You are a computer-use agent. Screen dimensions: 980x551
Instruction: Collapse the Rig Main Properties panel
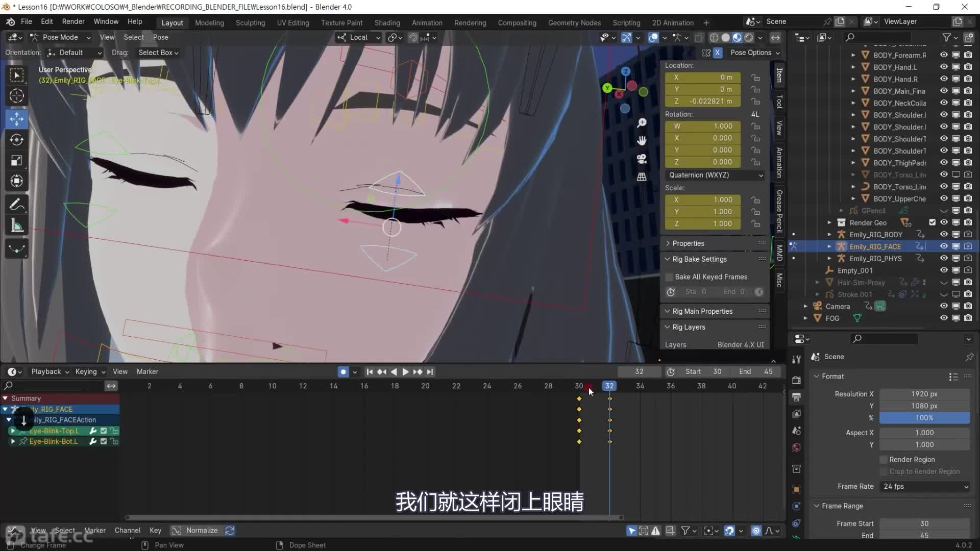702,311
